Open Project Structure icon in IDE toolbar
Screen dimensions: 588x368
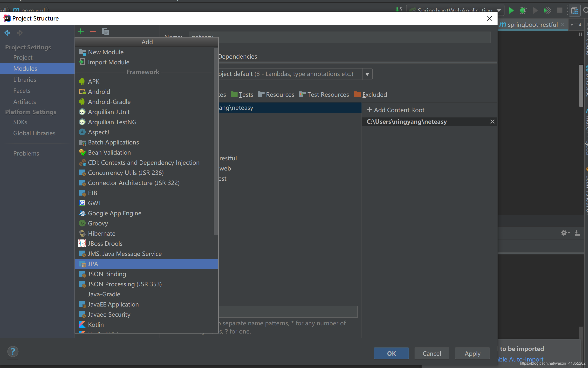pyautogui.click(x=574, y=10)
